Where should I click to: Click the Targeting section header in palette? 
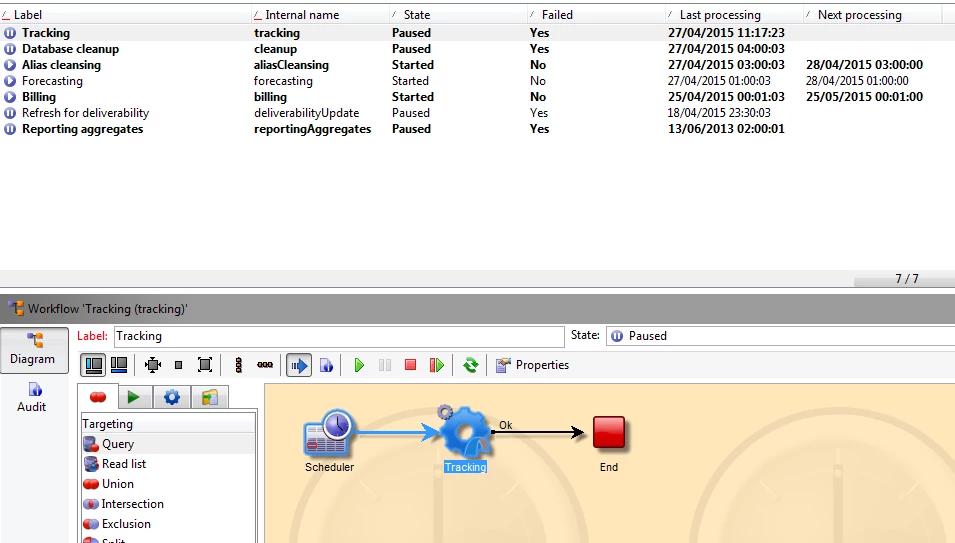pyautogui.click(x=167, y=424)
